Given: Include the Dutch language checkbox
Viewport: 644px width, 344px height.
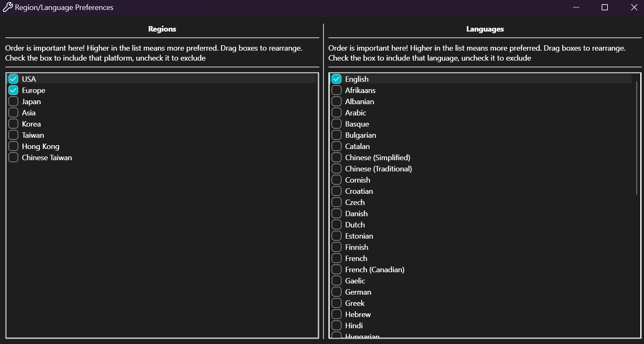Looking at the screenshot, I should pyautogui.click(x=336, y=224).
